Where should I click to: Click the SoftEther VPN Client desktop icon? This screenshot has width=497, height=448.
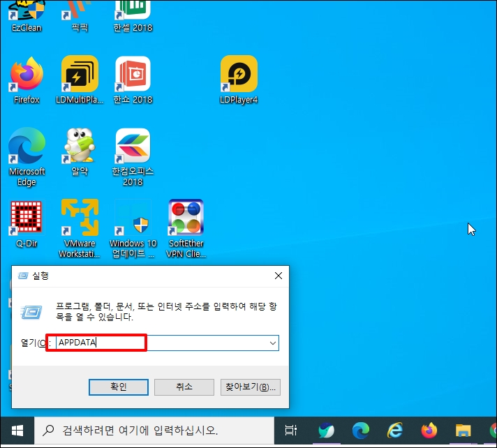(x=186, y=228)
